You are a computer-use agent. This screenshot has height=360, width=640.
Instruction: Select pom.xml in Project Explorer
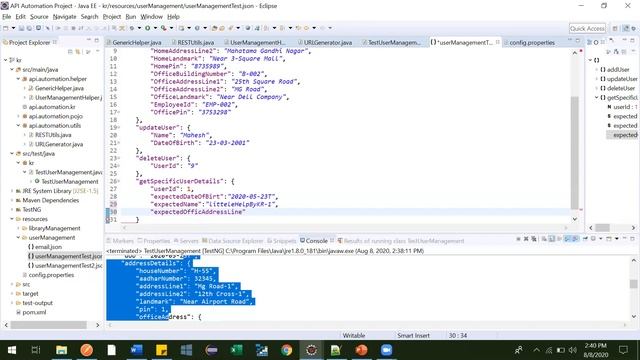(34, 312)
